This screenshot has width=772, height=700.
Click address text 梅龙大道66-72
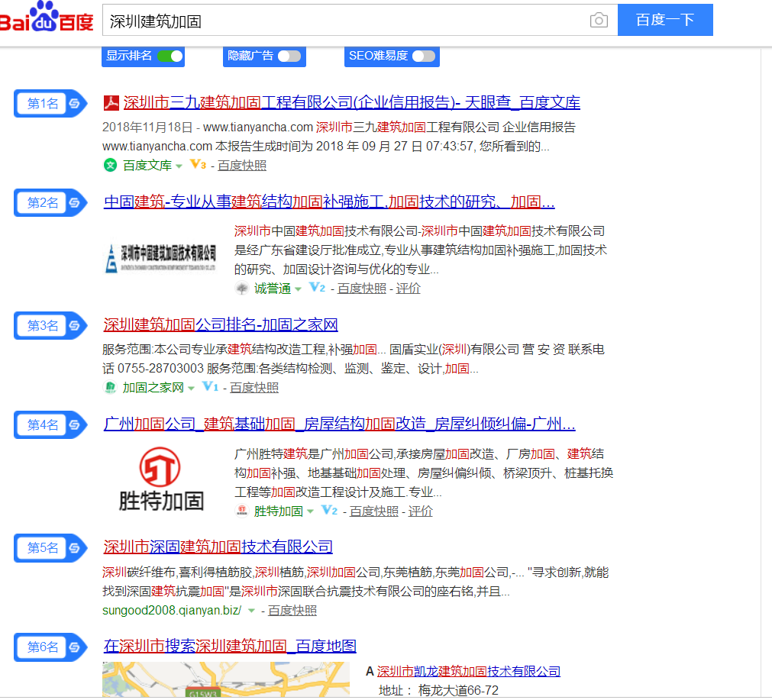[458, 690]
